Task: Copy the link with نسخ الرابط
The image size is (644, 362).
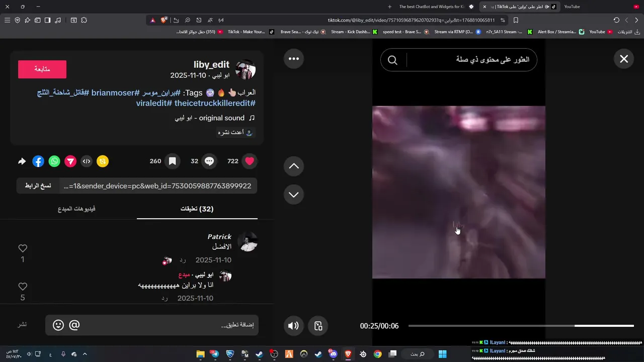Action: tap(38, 186)
